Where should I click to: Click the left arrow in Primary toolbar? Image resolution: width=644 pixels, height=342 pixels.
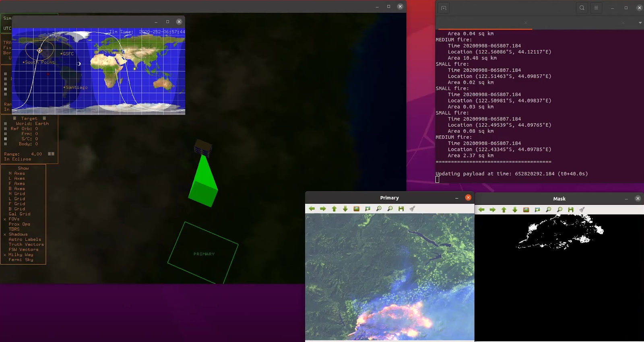click(x=312, y=209)
